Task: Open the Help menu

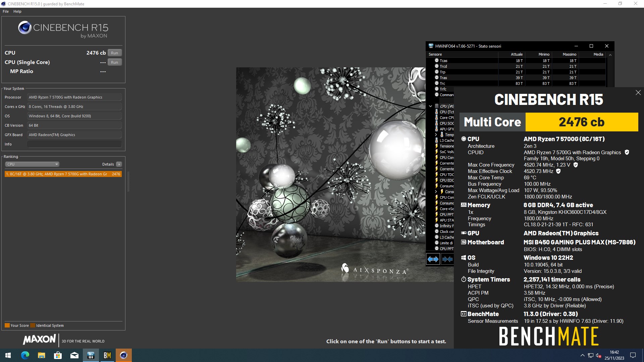Action: pos(17,11)
